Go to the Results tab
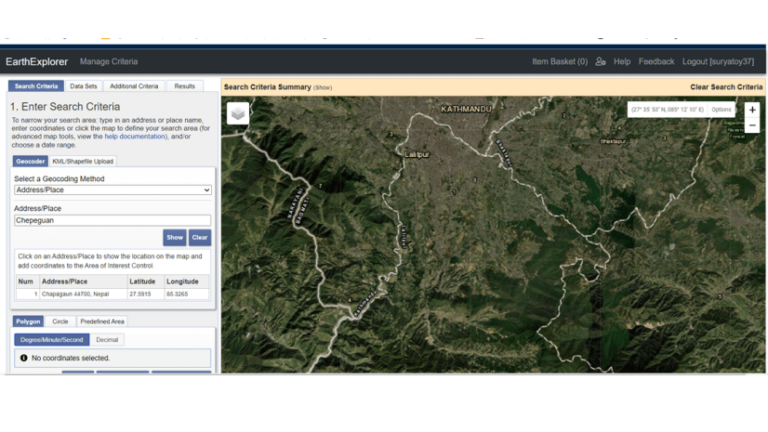Screen dimensions: 768x432 click(x=185, y=86)
